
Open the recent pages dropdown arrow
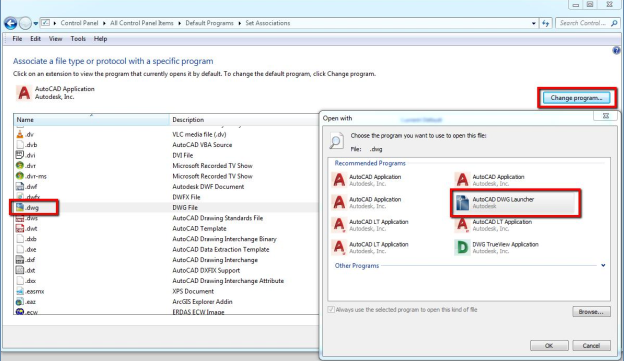click(x=35, y=23)
